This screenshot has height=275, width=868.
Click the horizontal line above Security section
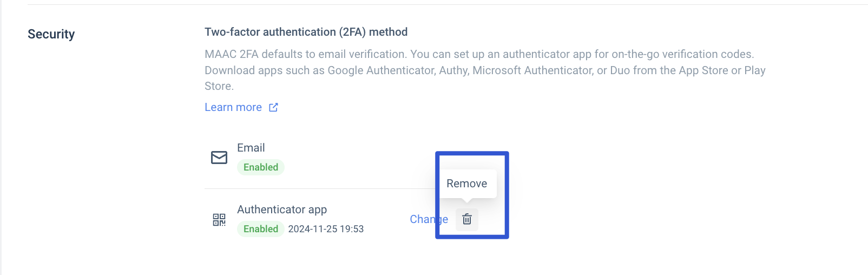coord(433,5)
